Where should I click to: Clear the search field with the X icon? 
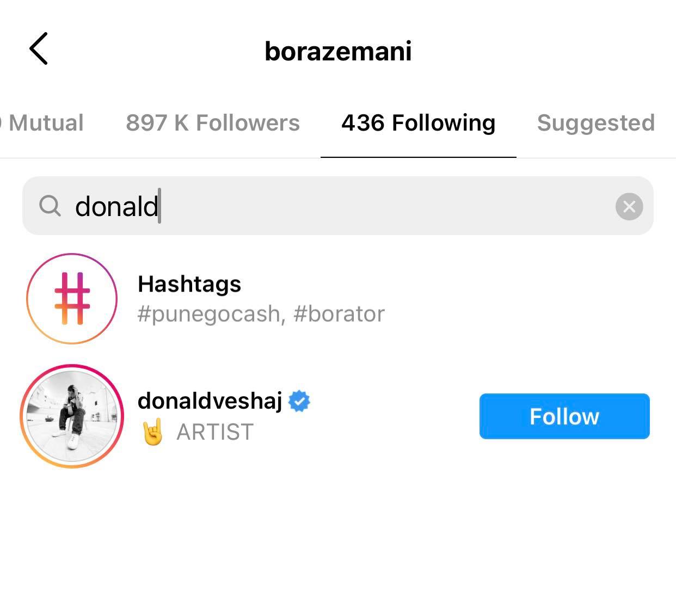(629, 206)
